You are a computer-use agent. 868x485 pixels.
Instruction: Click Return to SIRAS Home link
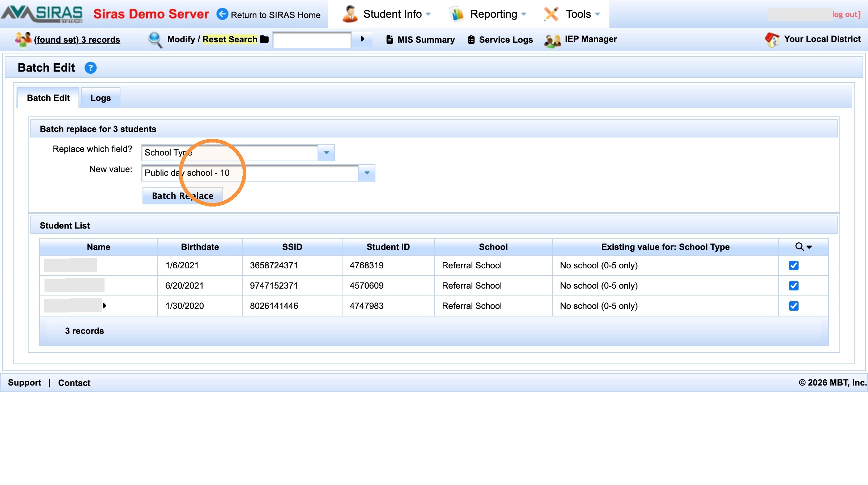coord(276,15)
